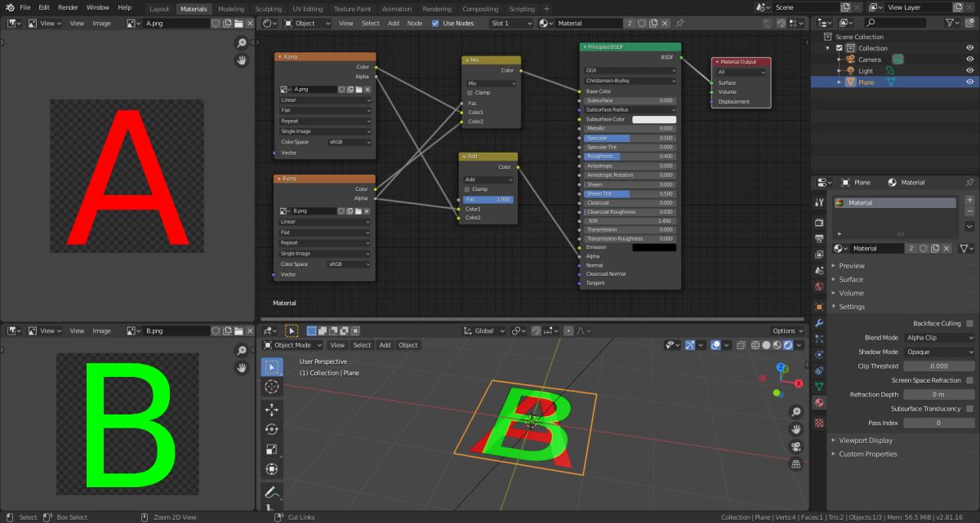980x523 pixels.
Task: Pin the properties editor context
Action: tap(969, 183)
